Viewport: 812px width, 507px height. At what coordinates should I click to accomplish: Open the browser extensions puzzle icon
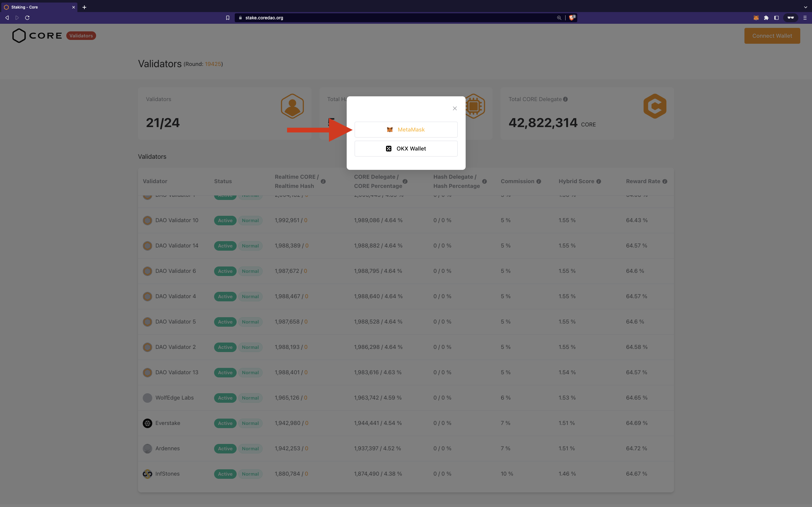point(766,18)
